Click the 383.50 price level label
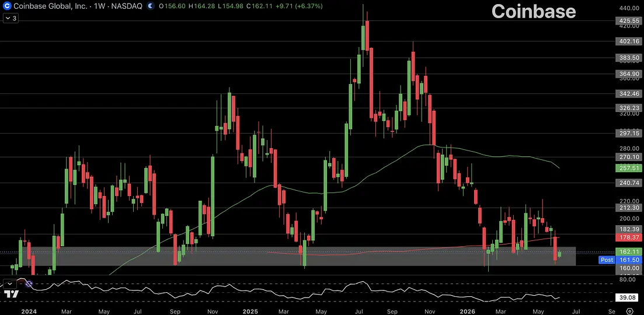The width and height of the screenshot is (644, 315). click(628, 58)
